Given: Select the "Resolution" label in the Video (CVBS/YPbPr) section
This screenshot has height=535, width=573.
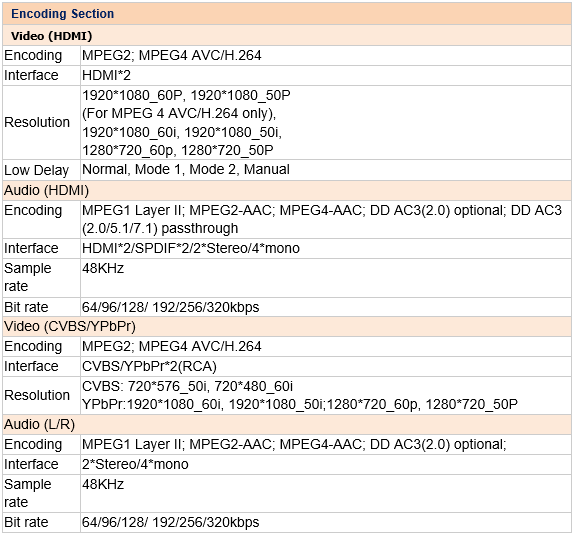Looking at the screenshot, I should (x=37, y=395).
